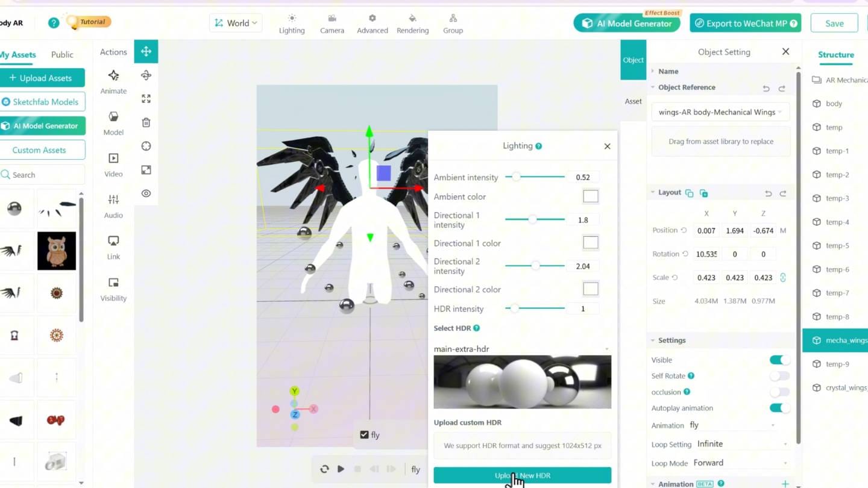
Task: Turn off the Visible toggle in Settings
Action: [779, 359]
